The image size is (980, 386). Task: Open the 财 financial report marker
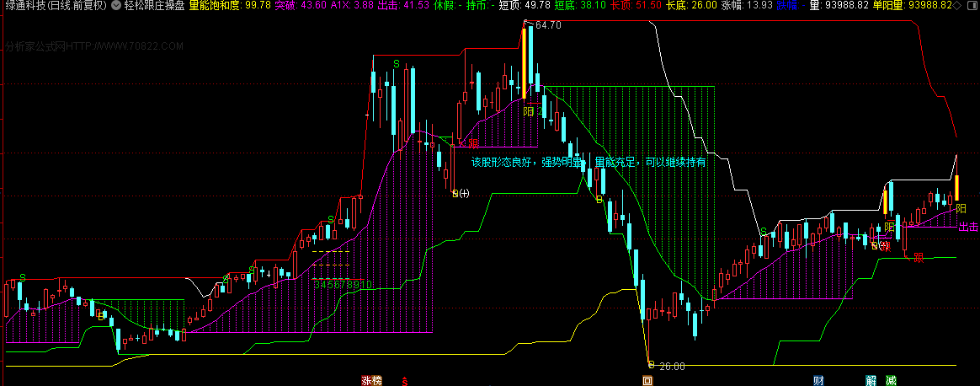[818, 380]
